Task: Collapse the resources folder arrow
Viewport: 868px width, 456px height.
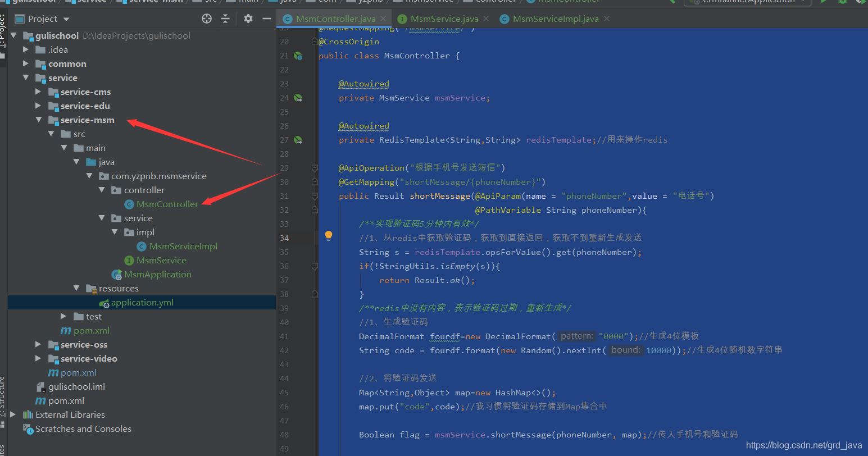Action: pyautogui.click(x=76, y=288)
